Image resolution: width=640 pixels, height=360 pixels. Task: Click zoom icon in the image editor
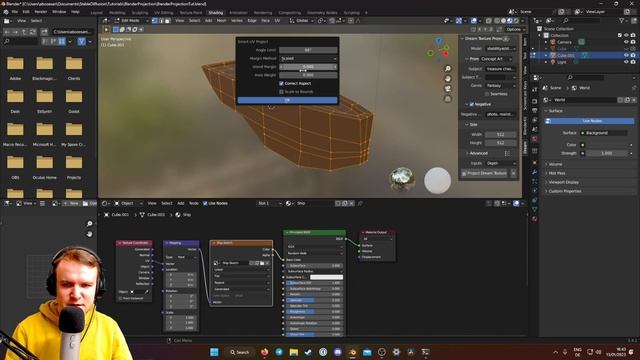pyautogui.click(x=89, y=224)
